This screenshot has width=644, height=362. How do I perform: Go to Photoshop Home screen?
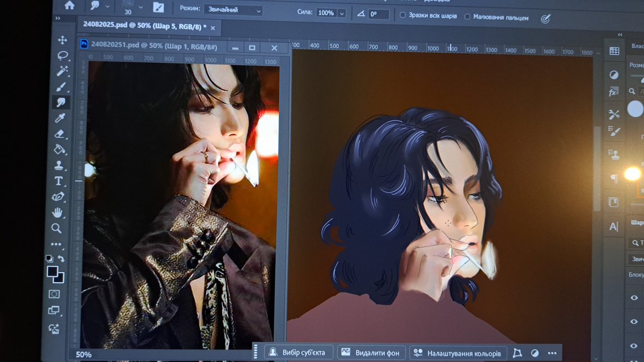tap(70, 6)
